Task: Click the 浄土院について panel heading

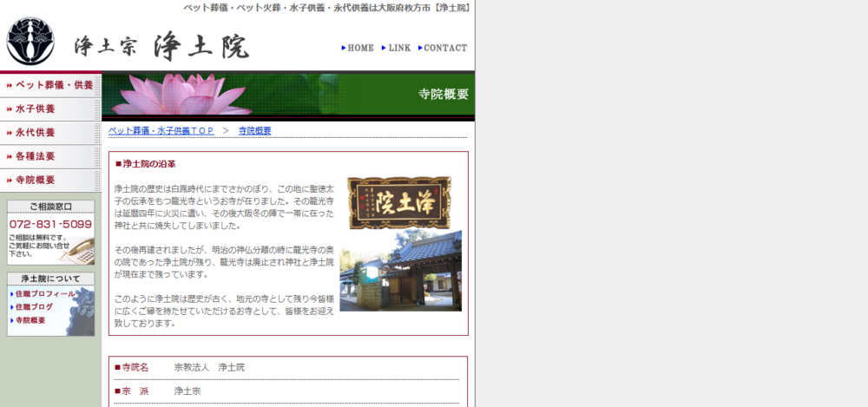Action: tap(50, 279)
